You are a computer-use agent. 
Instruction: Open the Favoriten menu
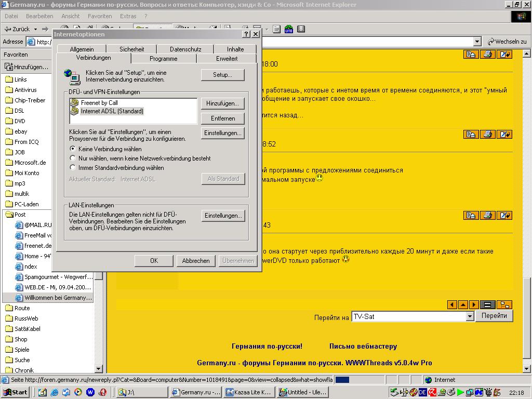tap(100, 16)
